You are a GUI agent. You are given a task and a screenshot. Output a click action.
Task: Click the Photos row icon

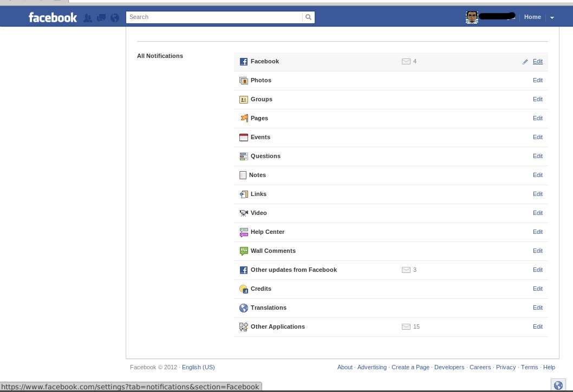(244, 80)
